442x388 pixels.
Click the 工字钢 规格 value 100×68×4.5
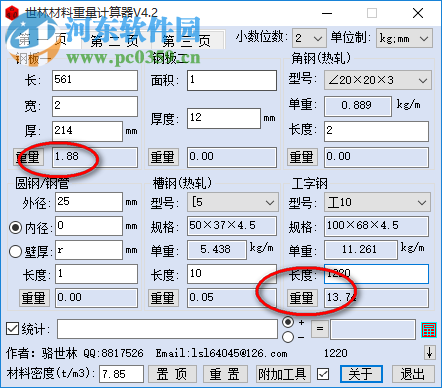click(x=376, y=226)
